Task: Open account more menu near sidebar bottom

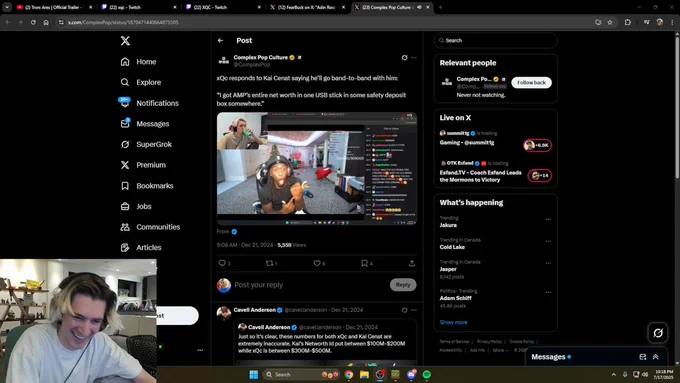Action: coord(200,350)
